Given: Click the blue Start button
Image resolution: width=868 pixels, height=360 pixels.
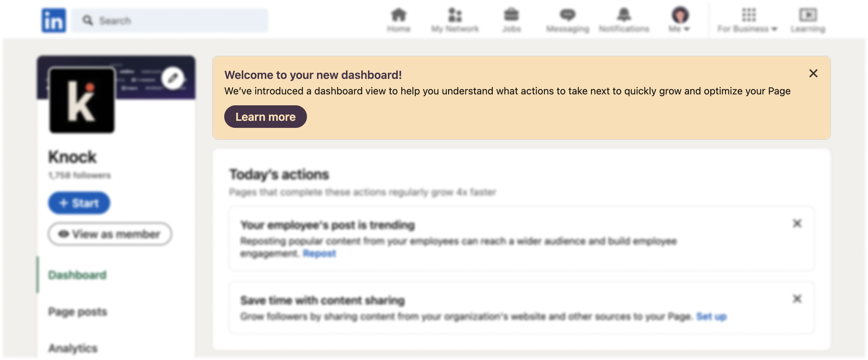Looking at the screenshot, I should [x=79, y=203].
